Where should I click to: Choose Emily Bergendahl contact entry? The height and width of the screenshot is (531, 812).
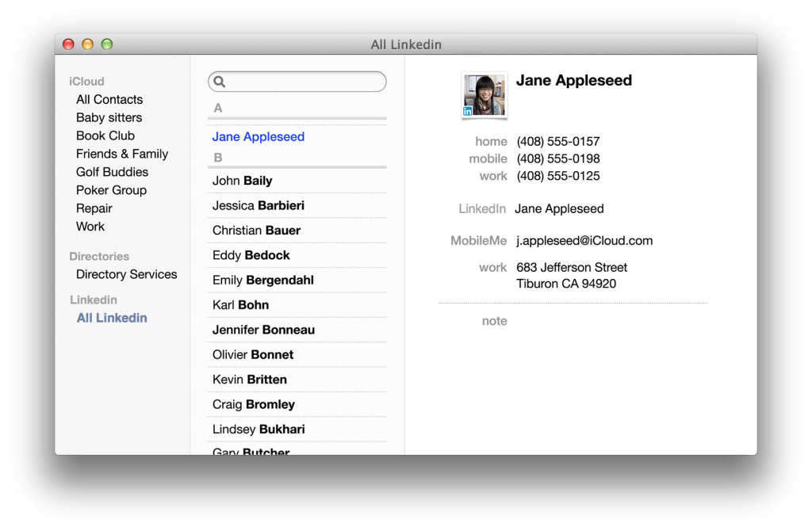tap(263, 280)
